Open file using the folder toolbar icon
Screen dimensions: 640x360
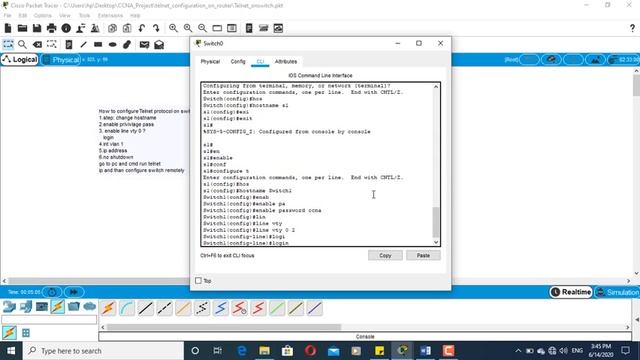22,28
